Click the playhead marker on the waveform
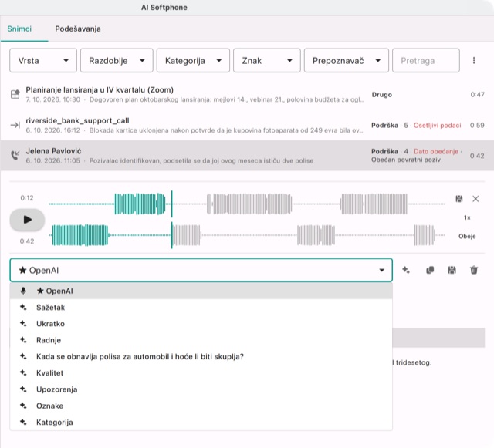 click(171, 220)
